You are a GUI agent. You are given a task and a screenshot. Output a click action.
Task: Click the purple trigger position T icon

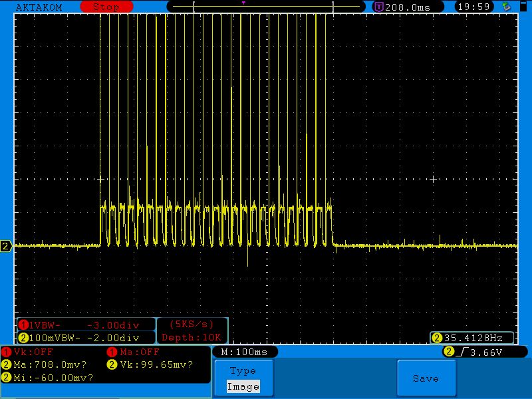click(x=378, y=7)
